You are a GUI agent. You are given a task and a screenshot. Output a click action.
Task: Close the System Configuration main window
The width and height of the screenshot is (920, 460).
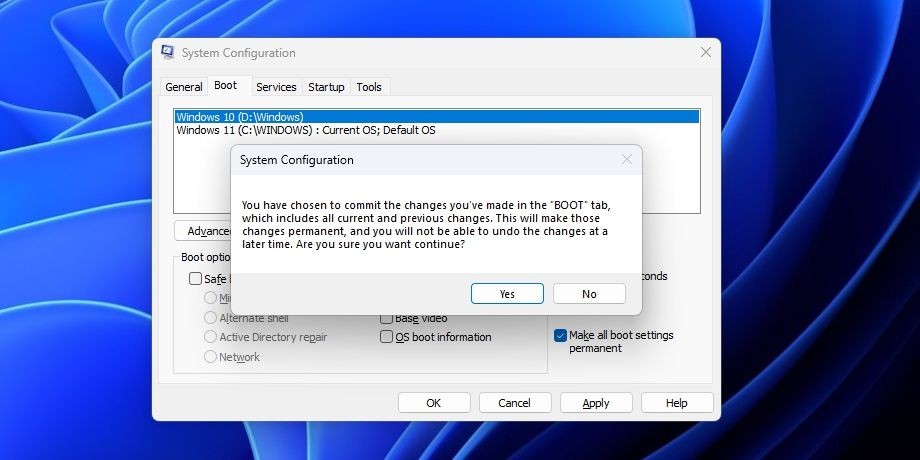(706, 52)
